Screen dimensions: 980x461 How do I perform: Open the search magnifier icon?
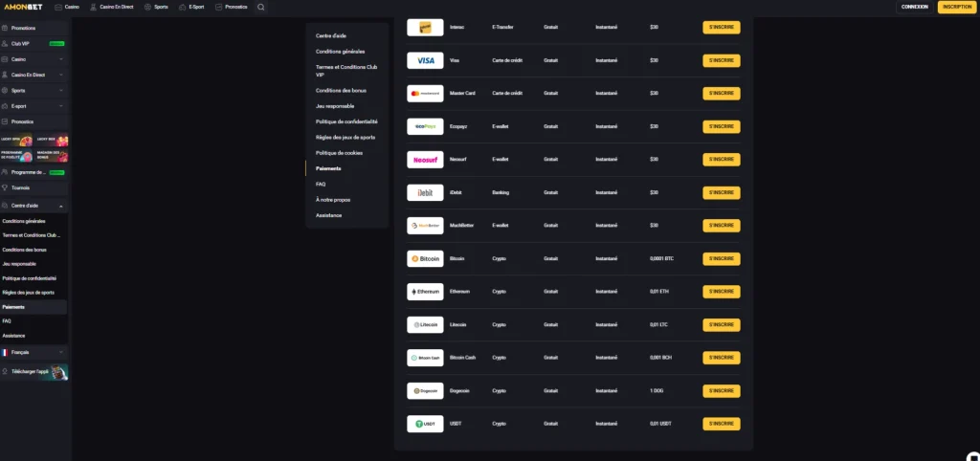pos(260,7)
